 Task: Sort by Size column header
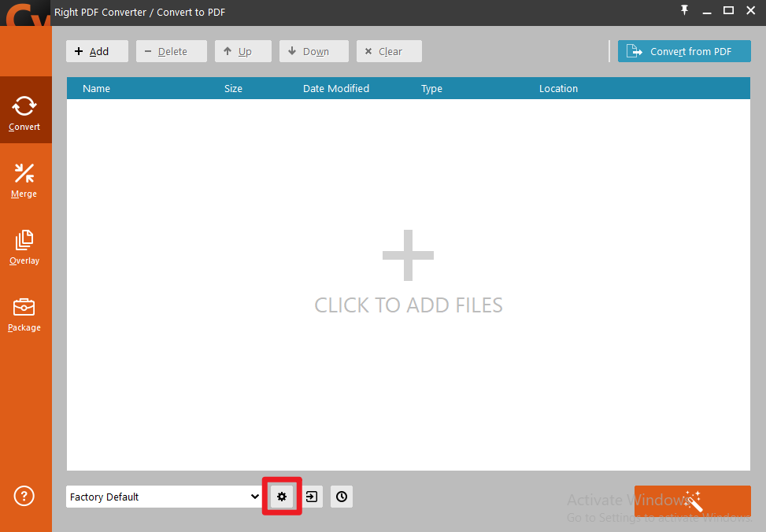[x=233, y=88]
